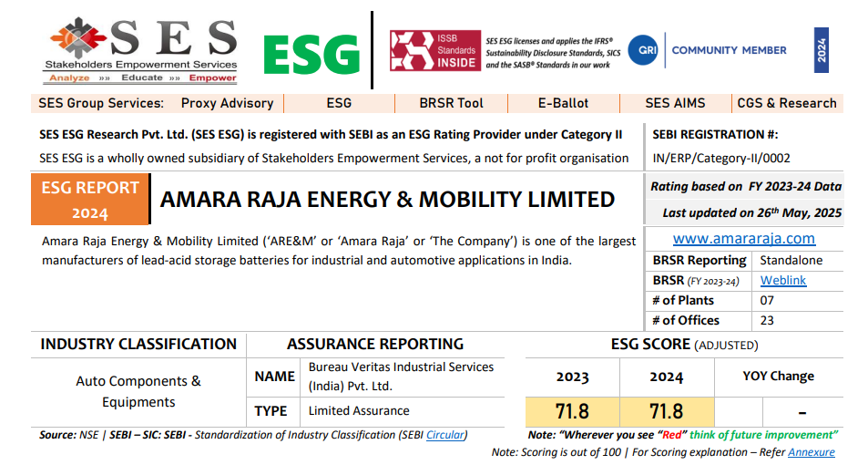Click the Limited Assurance type cell
This screenshot has width=868, height=465.
(x=359, y=410)
